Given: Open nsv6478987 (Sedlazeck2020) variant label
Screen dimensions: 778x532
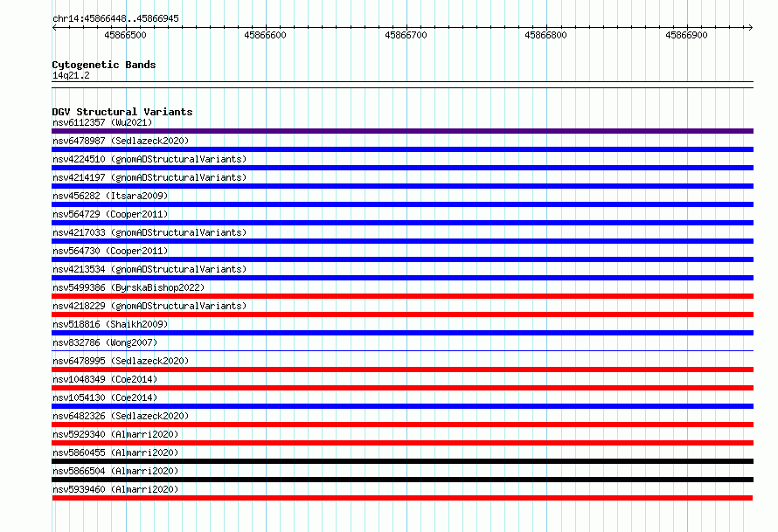Looking at the screenshot, I should 121,141.
